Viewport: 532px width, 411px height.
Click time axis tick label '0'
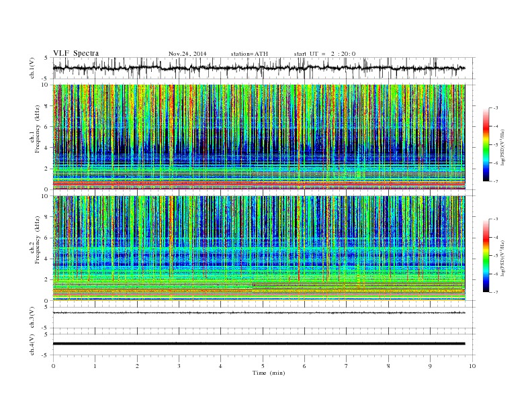[53, 366]
